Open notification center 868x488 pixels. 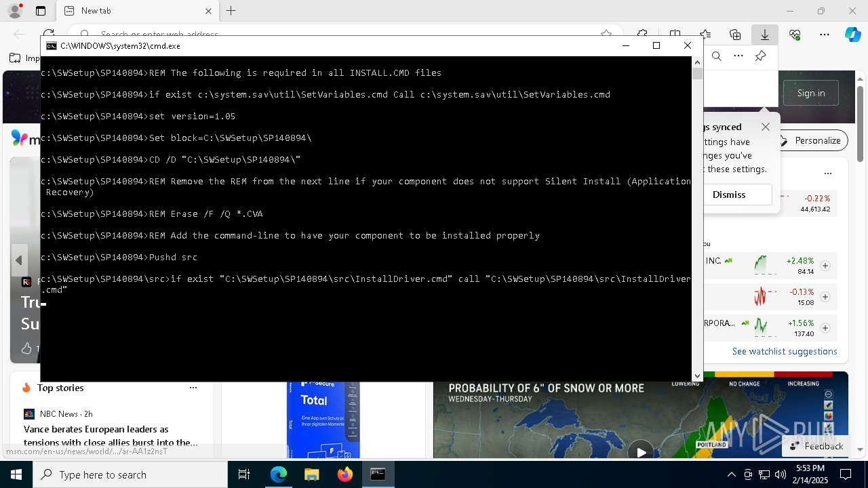click(x=846, y=474)
